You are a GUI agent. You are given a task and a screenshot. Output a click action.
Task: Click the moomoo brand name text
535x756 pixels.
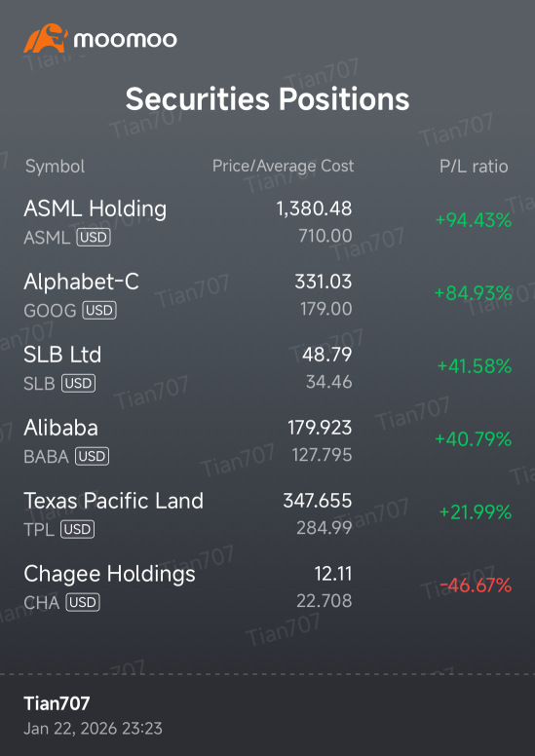pyautogui.click(x=125, y=40)
